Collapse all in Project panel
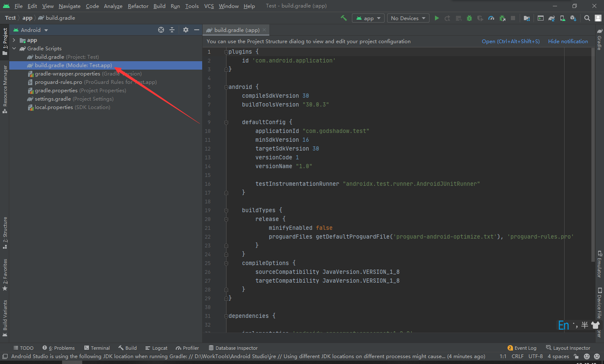 (172, 30)
